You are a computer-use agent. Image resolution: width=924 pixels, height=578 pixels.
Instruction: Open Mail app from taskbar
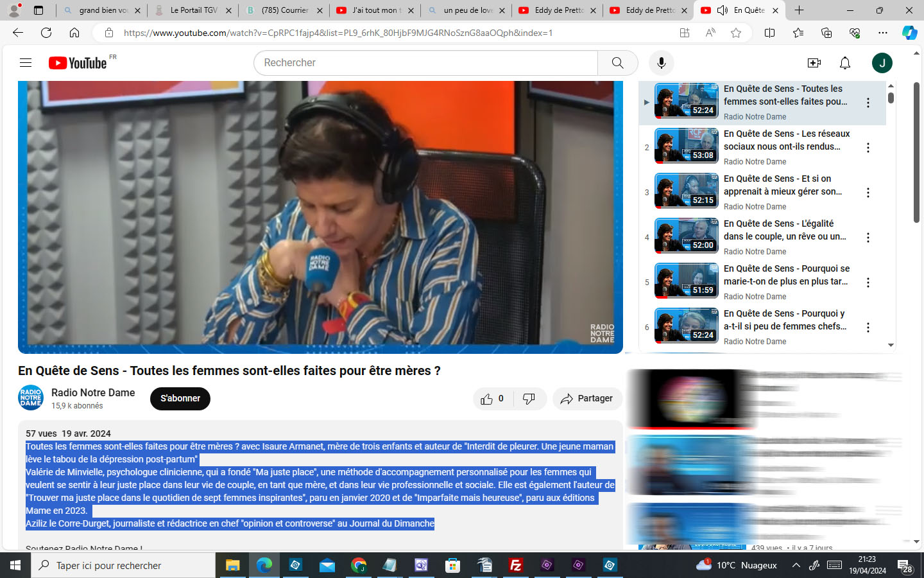327,565
